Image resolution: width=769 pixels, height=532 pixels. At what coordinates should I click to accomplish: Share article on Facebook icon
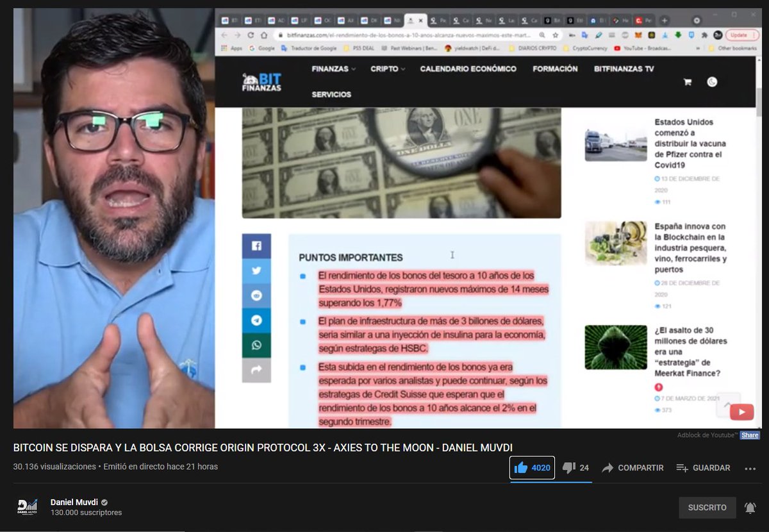256,245
